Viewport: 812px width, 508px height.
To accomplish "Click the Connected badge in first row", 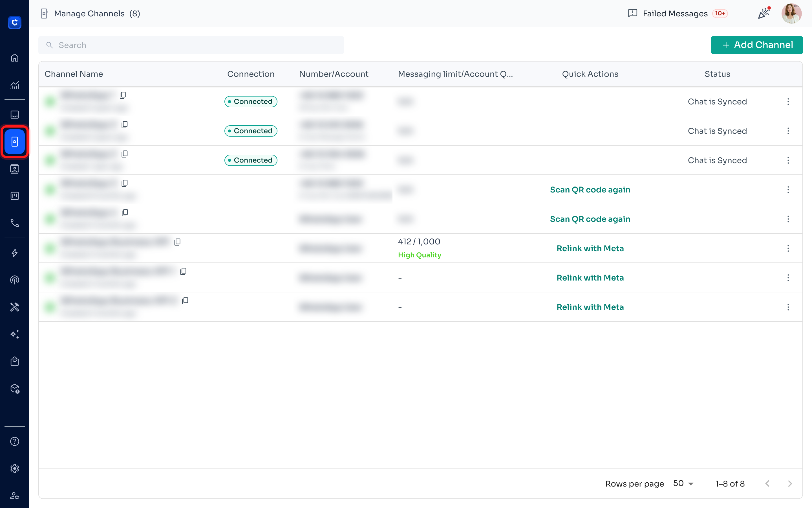I will (x=251, y=102).
